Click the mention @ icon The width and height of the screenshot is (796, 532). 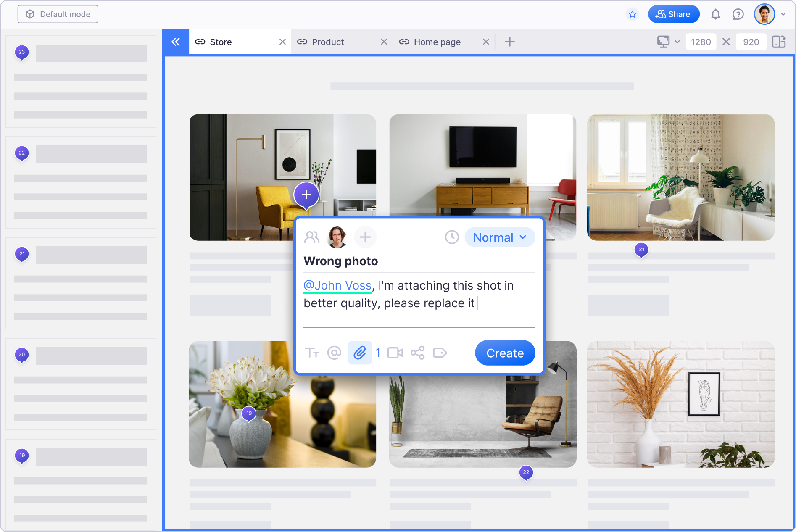[334, 353]
